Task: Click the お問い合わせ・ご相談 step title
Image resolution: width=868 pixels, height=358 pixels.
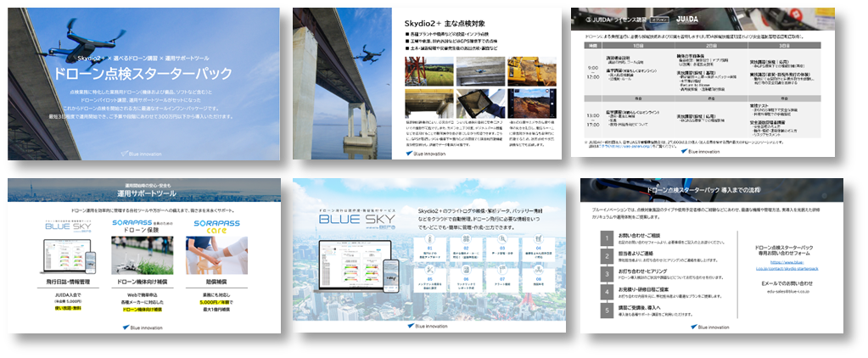Action: 640,235
